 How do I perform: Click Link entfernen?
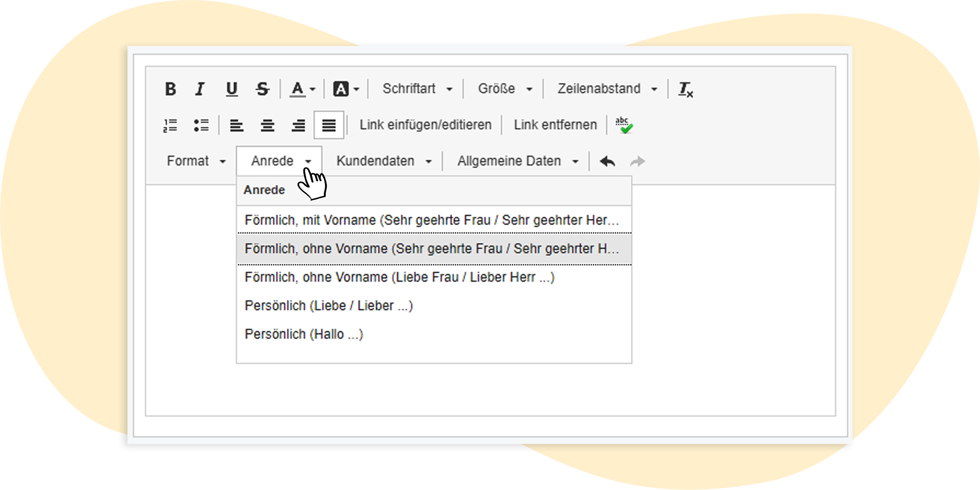554,124
